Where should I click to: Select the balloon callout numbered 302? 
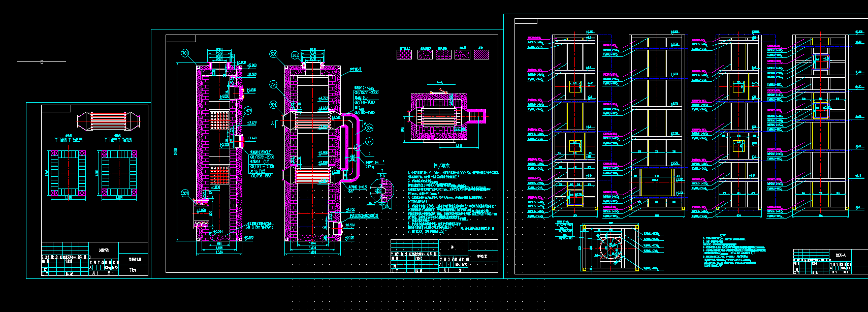[185, 193]
